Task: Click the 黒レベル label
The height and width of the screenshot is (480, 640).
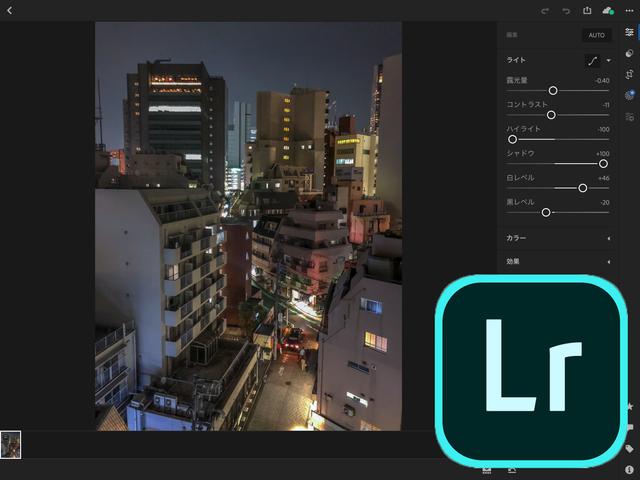Action: pos(520,202)
